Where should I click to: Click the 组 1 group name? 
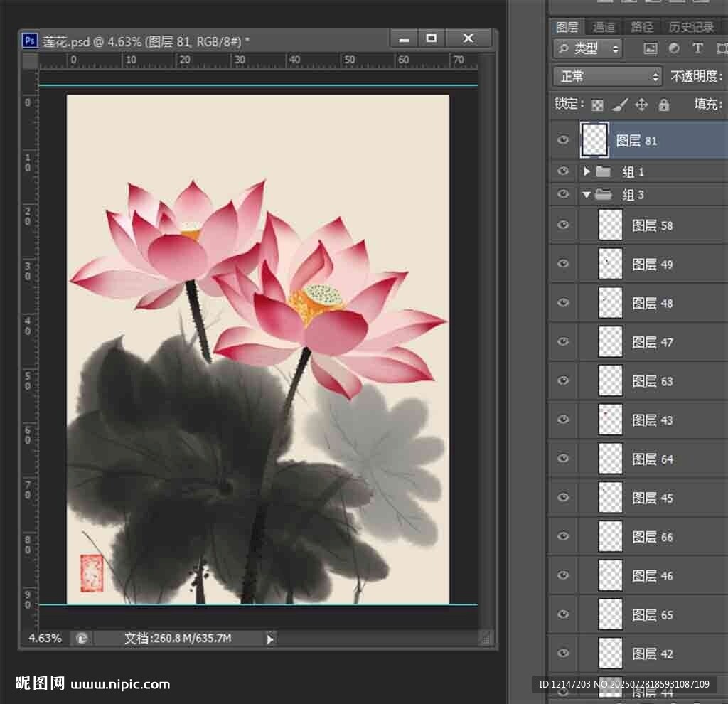pyautogui.click(x=633, y=172)
